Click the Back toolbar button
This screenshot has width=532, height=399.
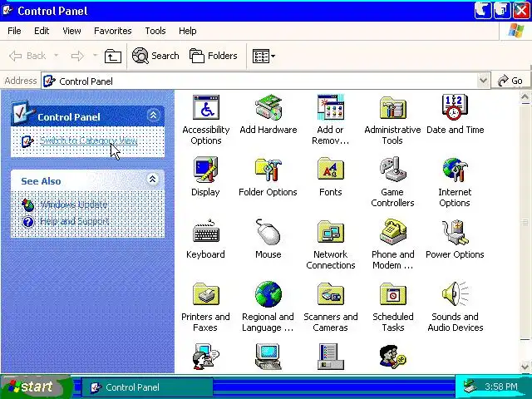(x=27, y=56)
